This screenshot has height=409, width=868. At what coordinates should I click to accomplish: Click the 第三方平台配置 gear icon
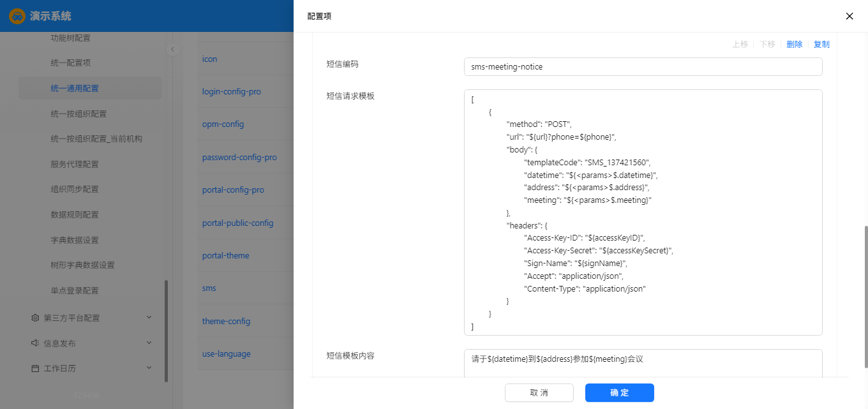click(35, 318)
